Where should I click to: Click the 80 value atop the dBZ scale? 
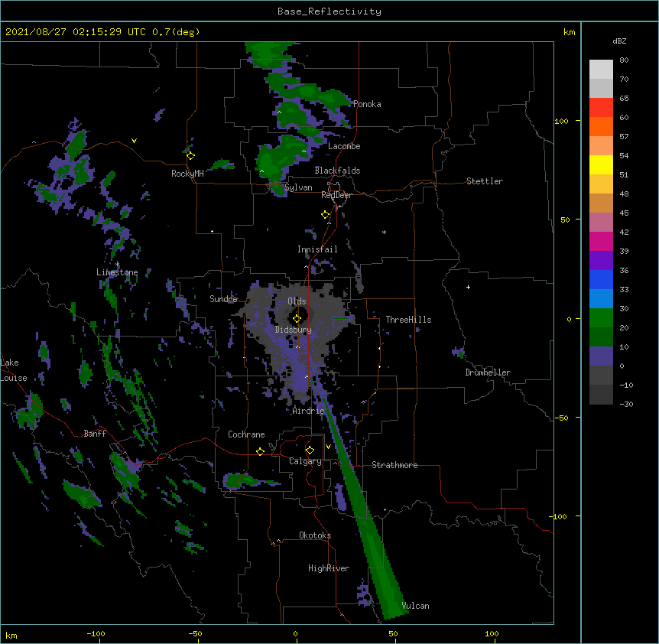[x=624, y=60]
